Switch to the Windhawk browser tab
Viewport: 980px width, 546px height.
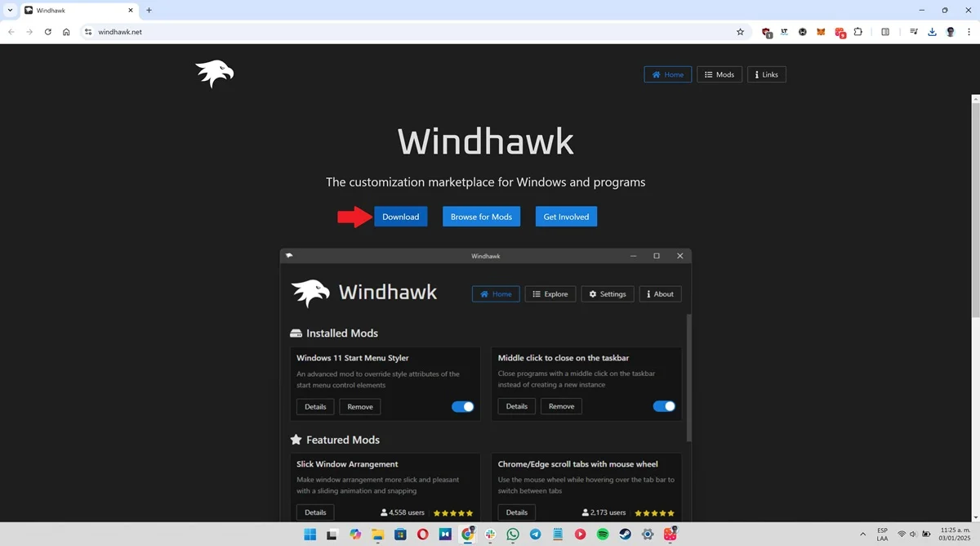click(x=73, y=11)
